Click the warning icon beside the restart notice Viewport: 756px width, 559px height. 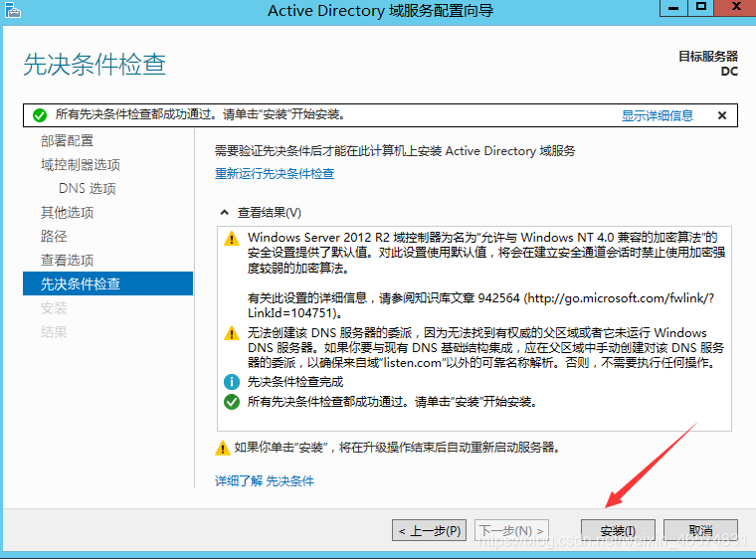[222, 448]
